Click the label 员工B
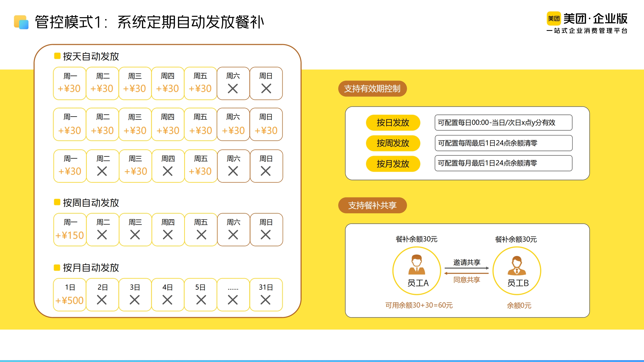This screenshot has width=644, height=362. 518,283
